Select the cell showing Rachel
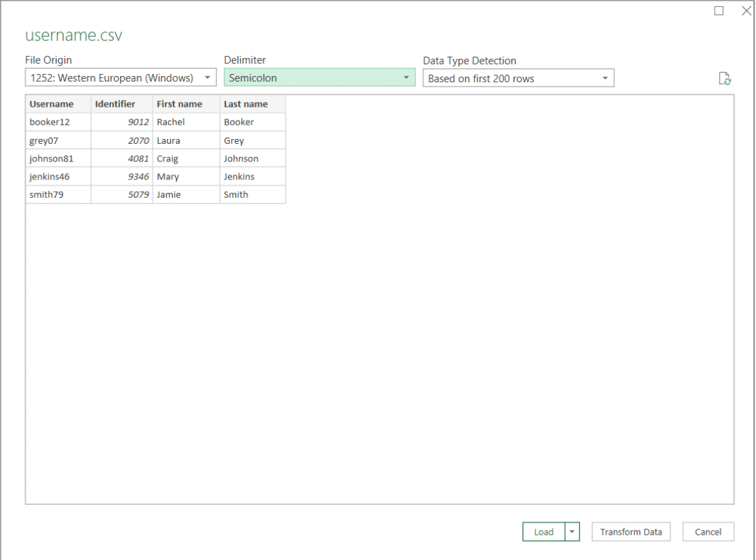The height and width of the screenshot is (560, 756). [x=173, y=122]
